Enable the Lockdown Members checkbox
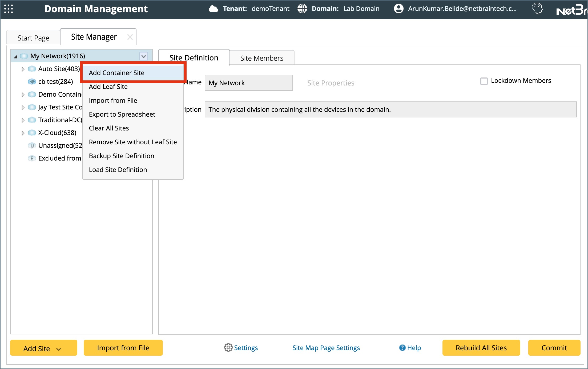The width and height of the screenshot is (588, 369). coord(484,81)
